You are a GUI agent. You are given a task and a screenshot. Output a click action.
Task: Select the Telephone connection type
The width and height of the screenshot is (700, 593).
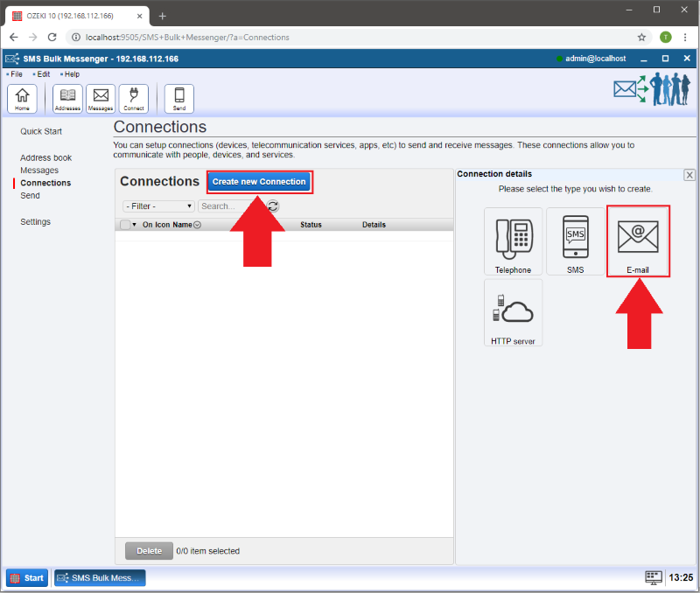[513, 241]
